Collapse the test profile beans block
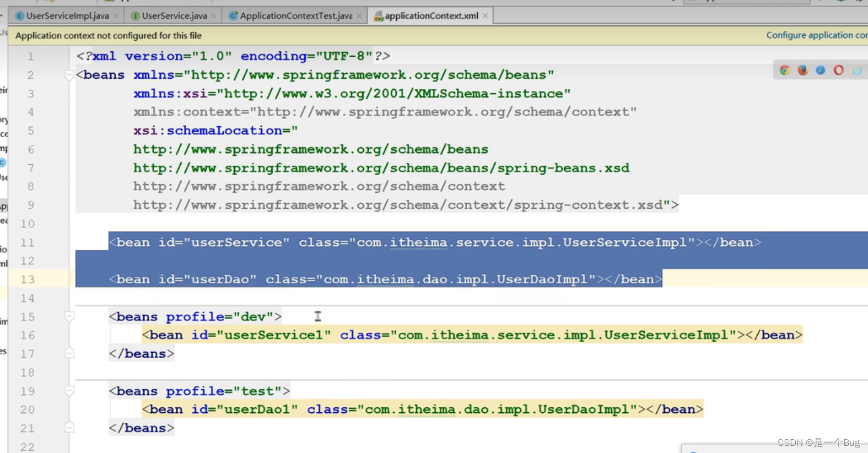The height and width of the screenshot is (453, 868). click(x=69, y=391)
